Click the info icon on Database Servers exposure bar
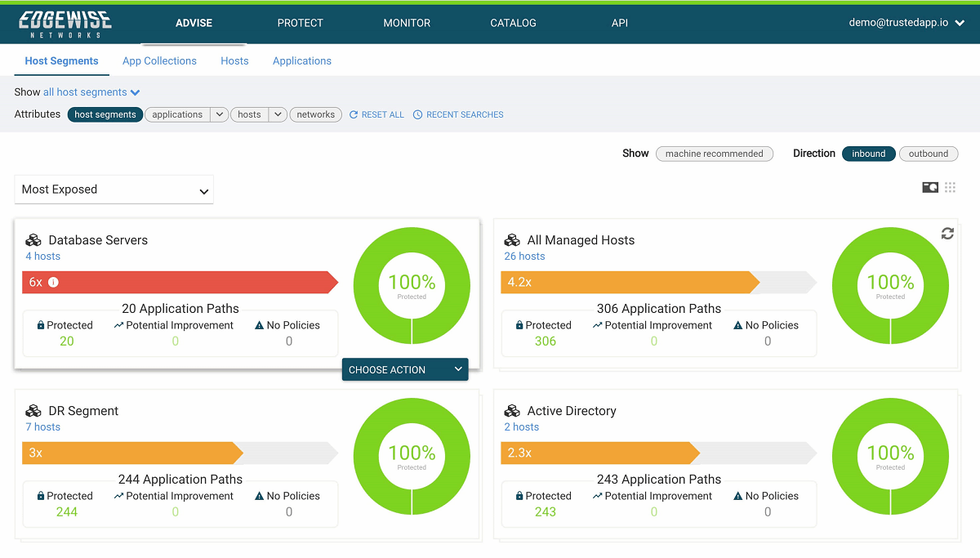980x558 pixels. [53, 282]
